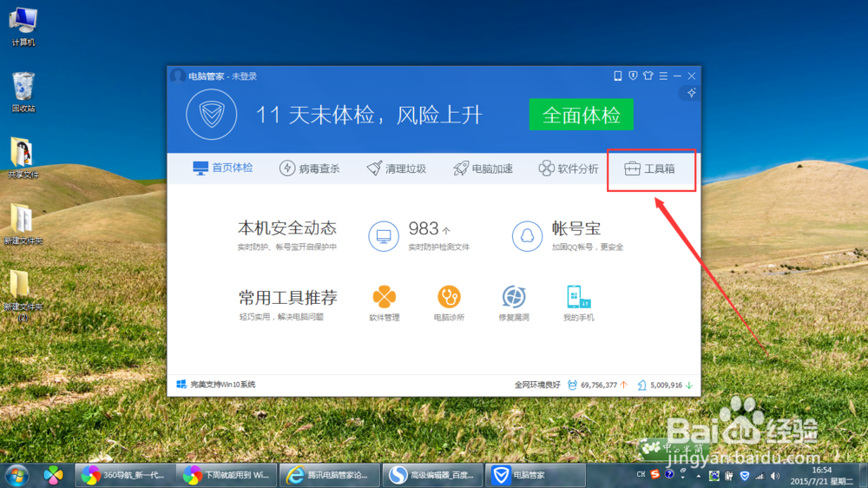Select the 新建文件夹 desktop folder
The width and height of the screenshot is (868, 488).
[x=23, y=224]
